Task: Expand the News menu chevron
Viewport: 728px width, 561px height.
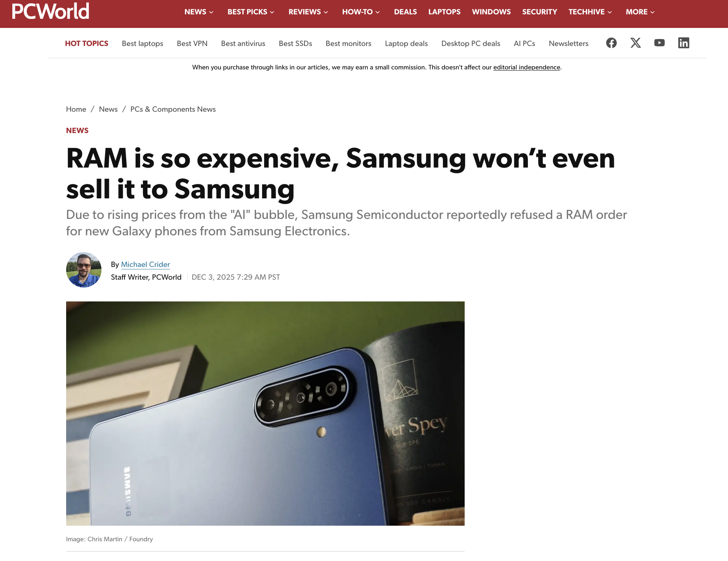Action: pos(211,12)
